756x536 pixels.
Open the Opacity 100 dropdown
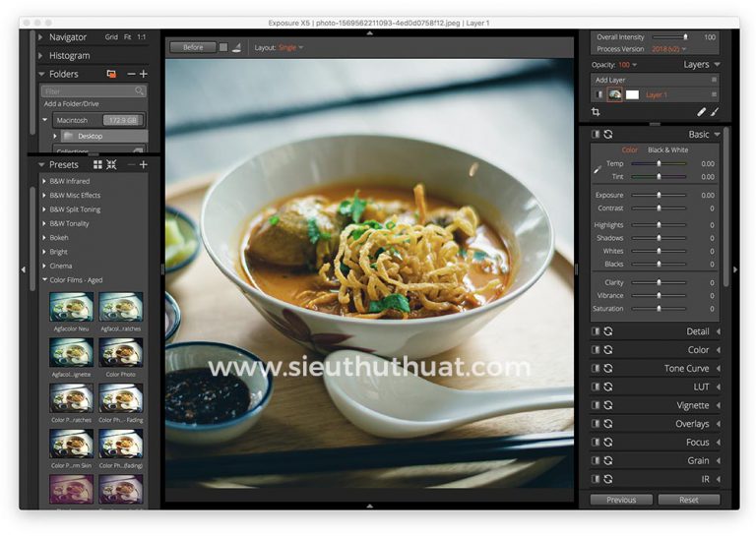(628, 65)
